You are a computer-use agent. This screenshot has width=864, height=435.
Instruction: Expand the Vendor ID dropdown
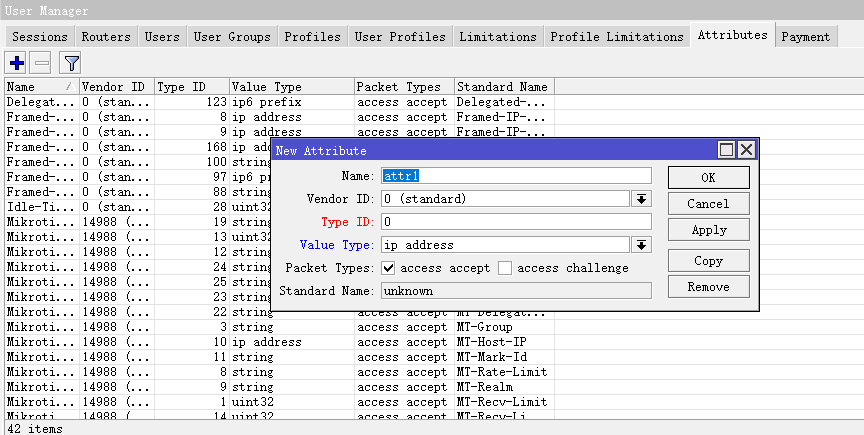(x=640, y=199)
